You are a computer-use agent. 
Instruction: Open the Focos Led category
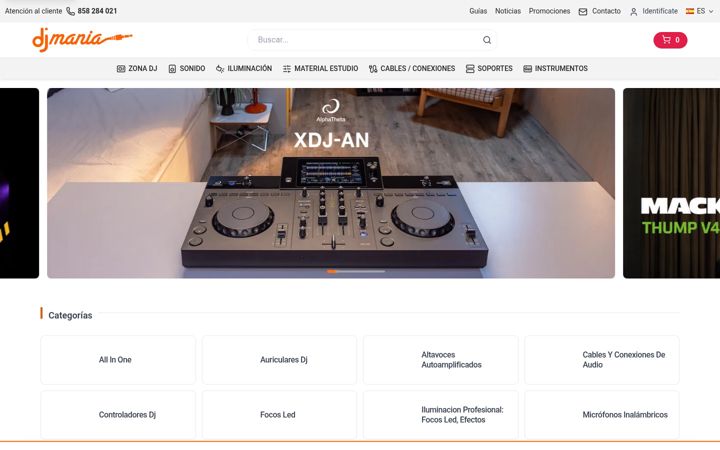279,415
